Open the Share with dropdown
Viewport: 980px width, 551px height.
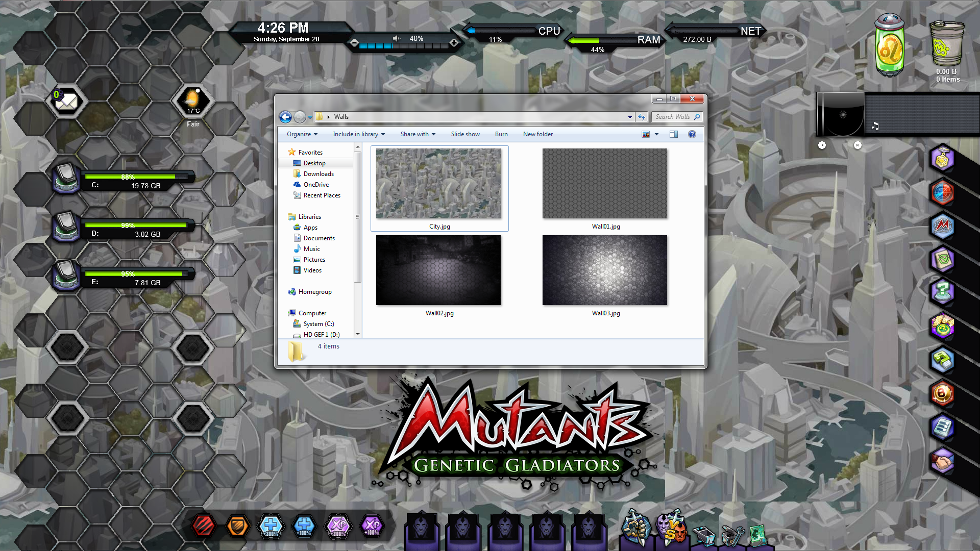pos(418,134)
